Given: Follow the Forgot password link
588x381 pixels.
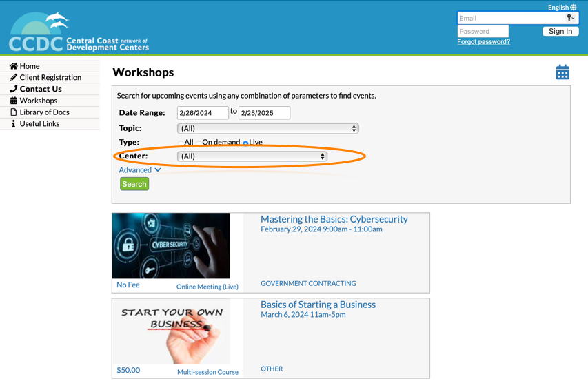Looking at the screenshot, I should [483, 42].
